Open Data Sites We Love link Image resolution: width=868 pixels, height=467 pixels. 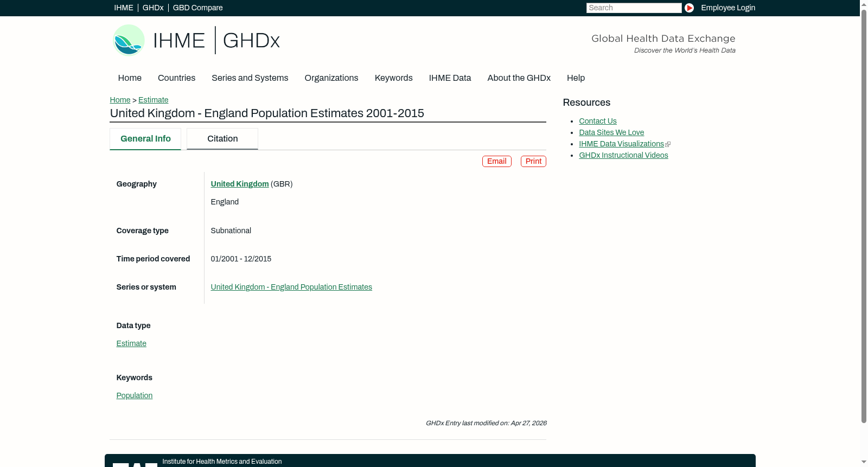tap(611, 132)
